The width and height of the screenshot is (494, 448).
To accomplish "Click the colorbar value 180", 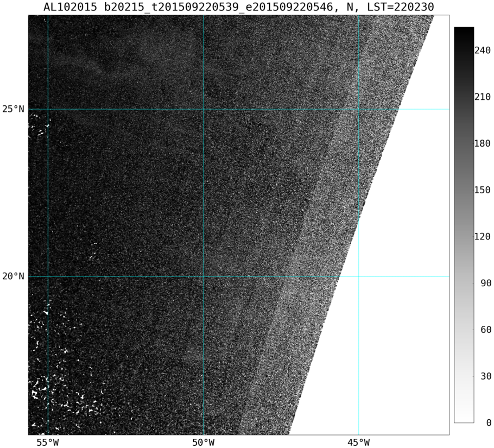I will (x=483, y=143).
